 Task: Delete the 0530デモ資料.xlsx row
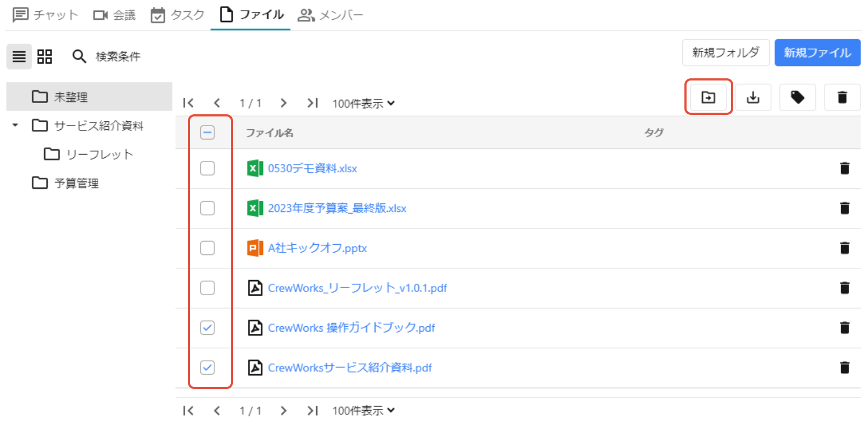click(844, 168)
